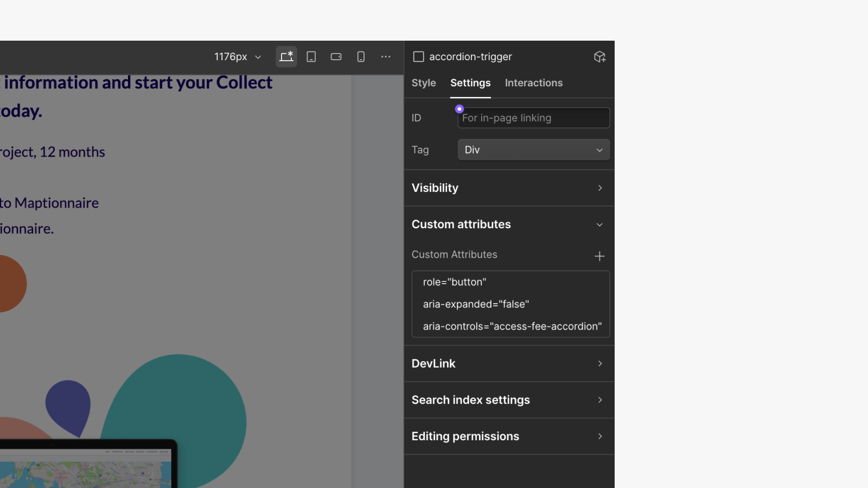
Task: Open the more options ellipsis menu
Action: (x=386, y=56)
